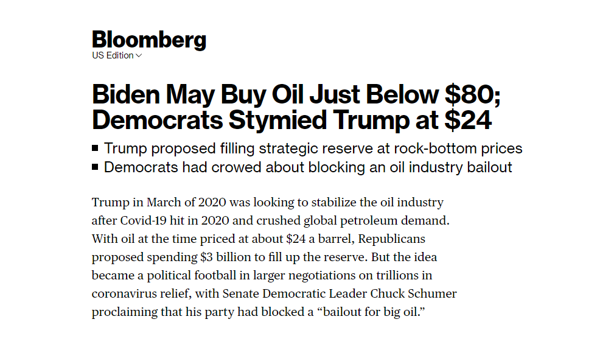The width and height of the screenshot is (597, 364).
Task: Click the square bullet before Democrats had crowed
Action: pos(95,167)
